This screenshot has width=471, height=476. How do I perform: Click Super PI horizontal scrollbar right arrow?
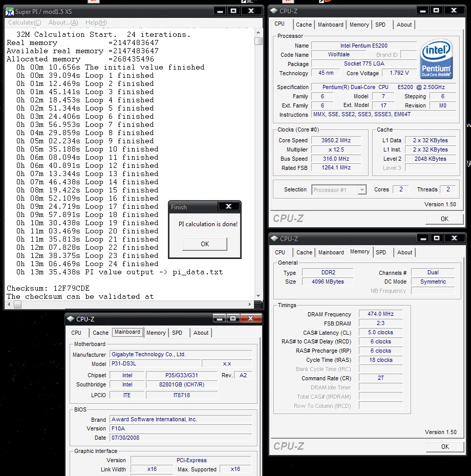(x=250, y=304)
